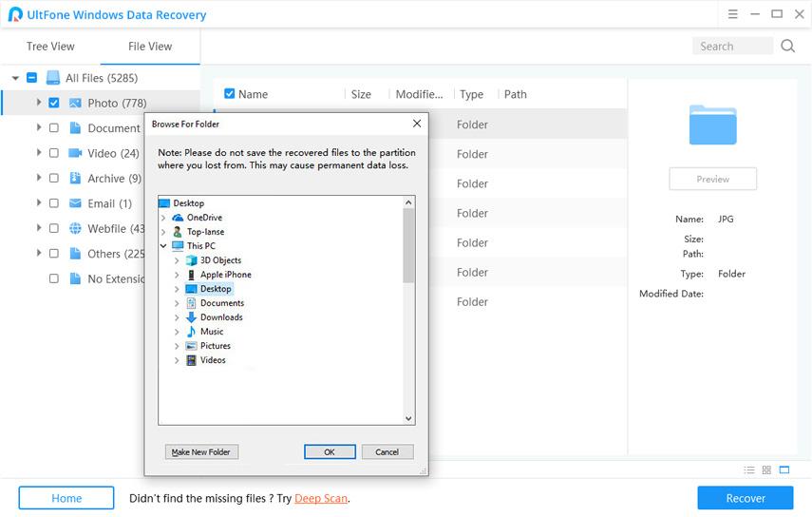Click scrollbar down arrow in dialog

click(408, 418)
